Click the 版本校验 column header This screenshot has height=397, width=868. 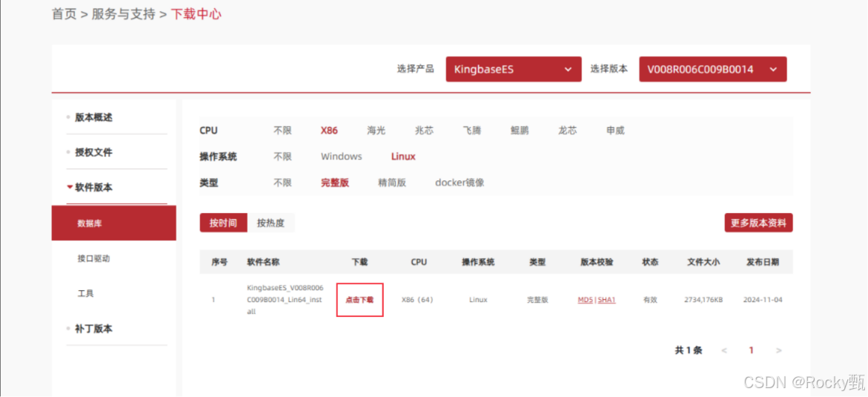click(597, 262)
